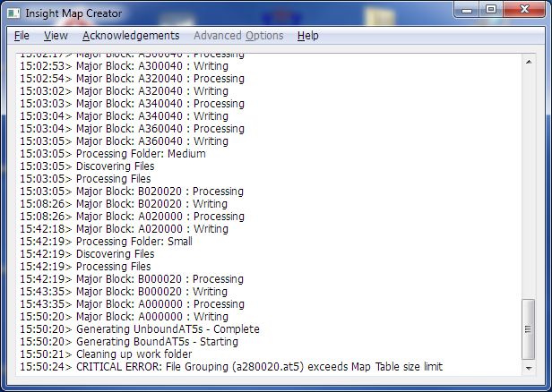Click the 'Generating BoundAT5s - Starting' line
The image size is (552, 392).
[157, 342]
